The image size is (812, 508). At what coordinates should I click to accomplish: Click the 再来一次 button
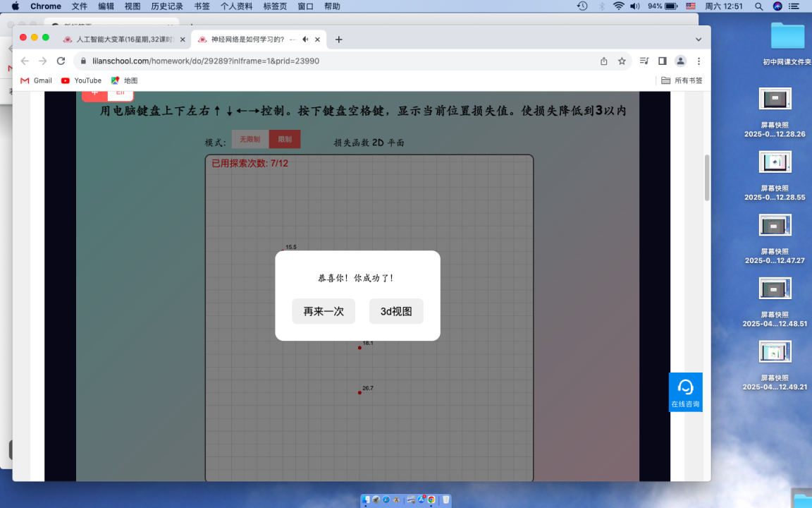pyautogui.click(x=324, y=311)
